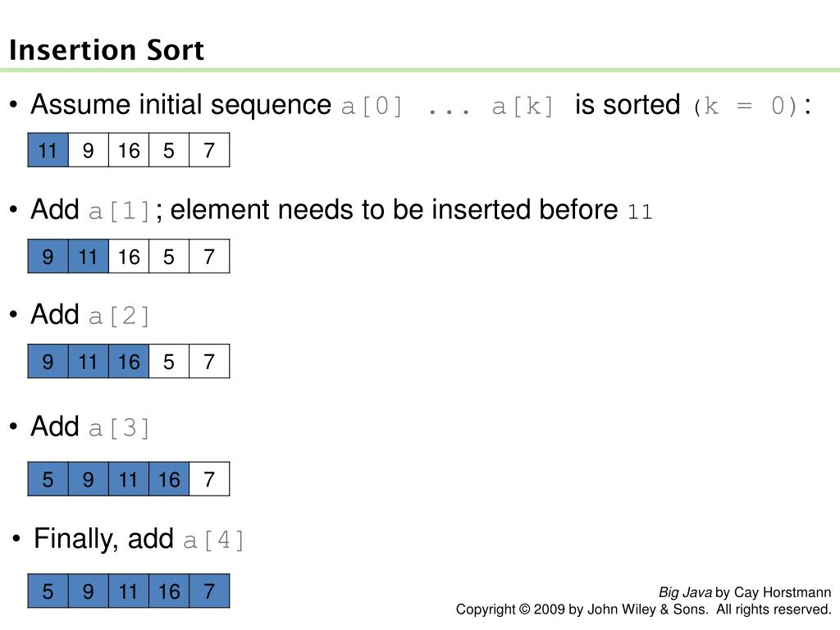This screenshot has width=840, height=630.
Task: Click the a[1] code label
Action: coord(119,211)
